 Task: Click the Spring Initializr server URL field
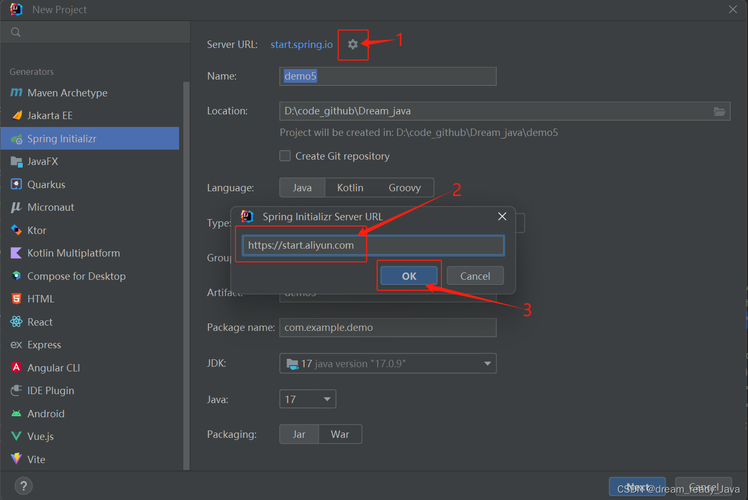[x=372, y=245]
